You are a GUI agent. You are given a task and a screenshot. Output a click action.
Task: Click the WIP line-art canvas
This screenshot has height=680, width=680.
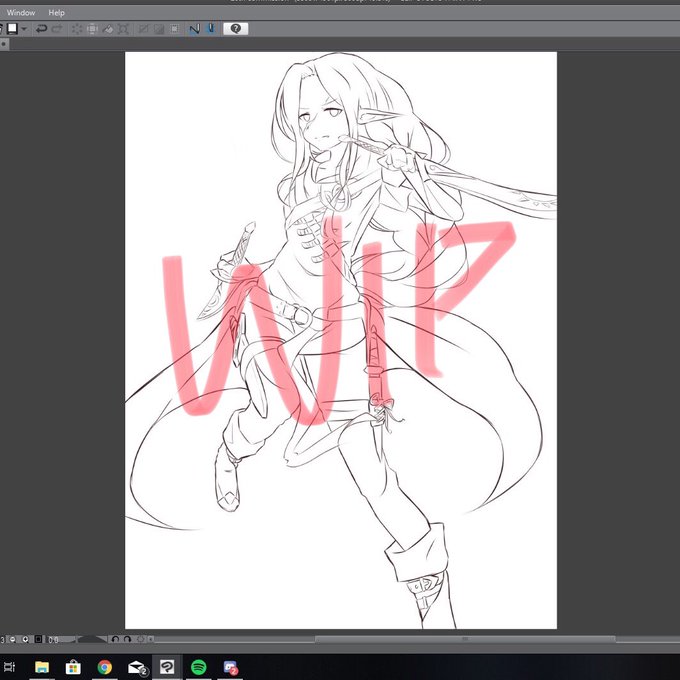pos(341,340)
